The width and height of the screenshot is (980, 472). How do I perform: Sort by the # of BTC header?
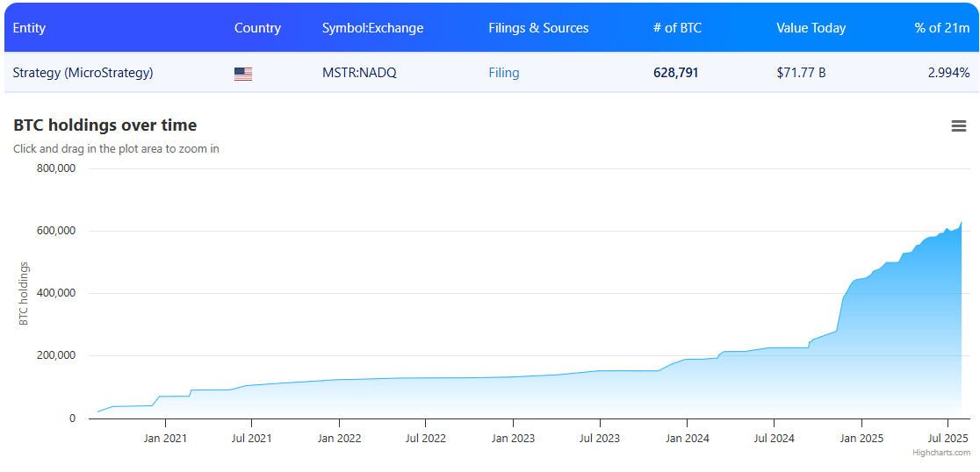(677, 28)
